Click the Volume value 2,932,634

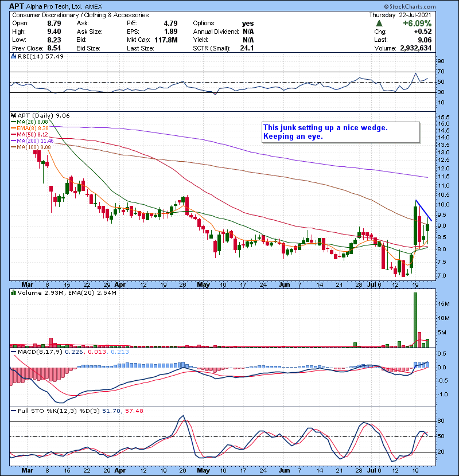click(x=416, y=48)
